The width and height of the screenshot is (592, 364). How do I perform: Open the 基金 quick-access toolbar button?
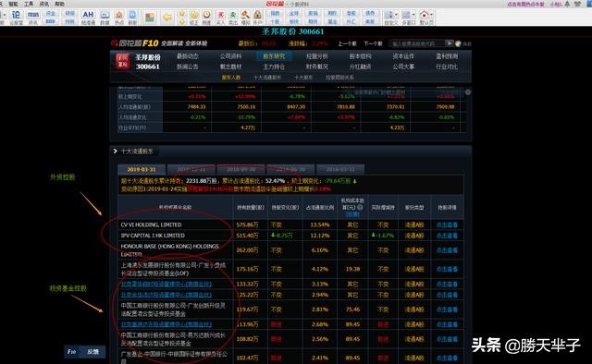(x=332, y=21)
